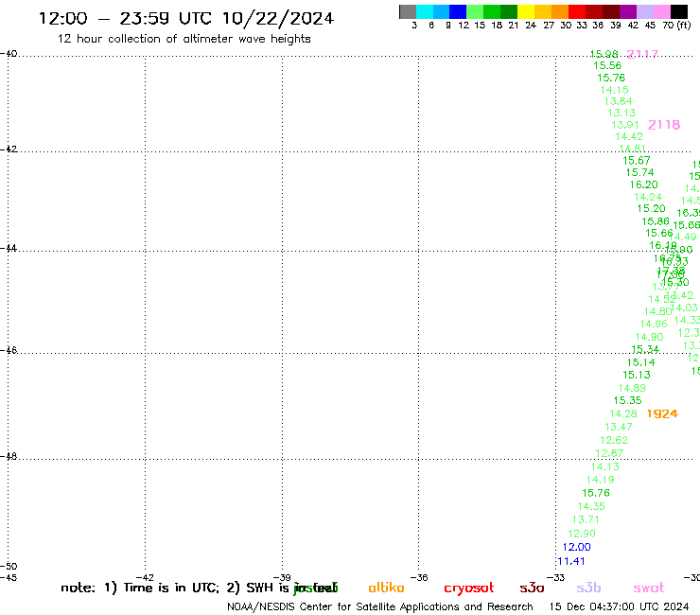This screenshot has height=615, width=700.
Task: Click the blue wave height value '11.41'
Action: [571, 561]
